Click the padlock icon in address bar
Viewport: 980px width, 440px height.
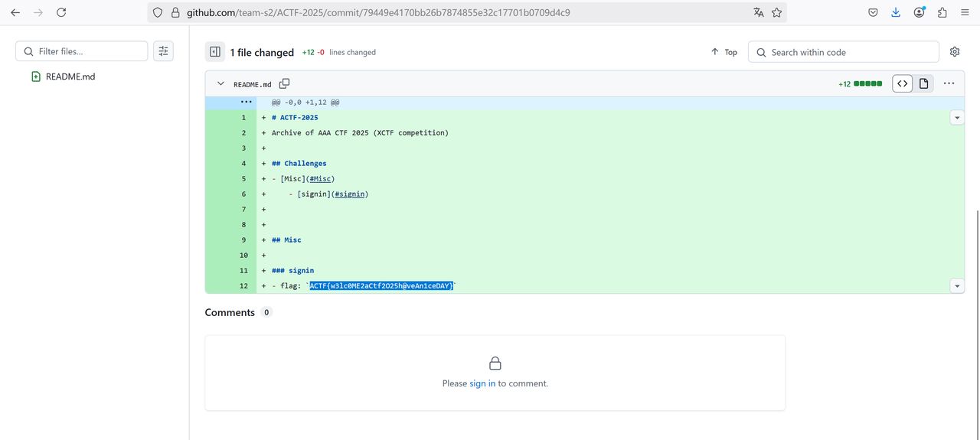click(x=175, y=12)
